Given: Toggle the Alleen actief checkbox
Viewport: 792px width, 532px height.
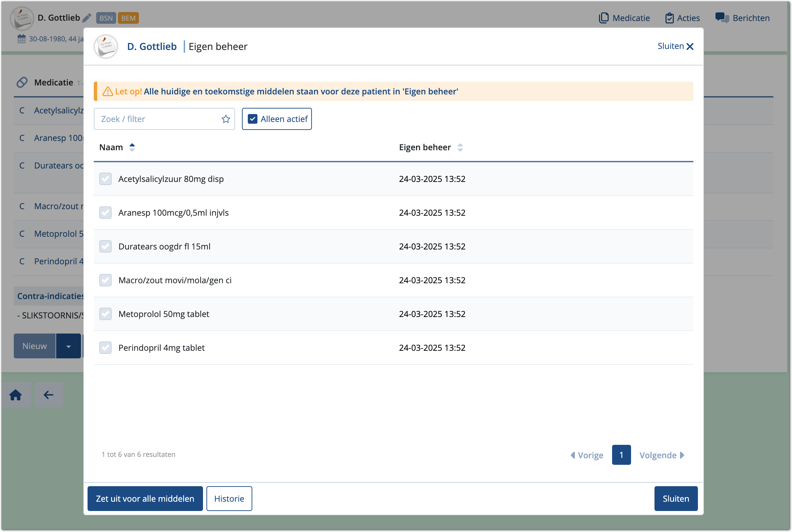Looking at the screenshot, I should pyautogui.click(x=253, y=119).
